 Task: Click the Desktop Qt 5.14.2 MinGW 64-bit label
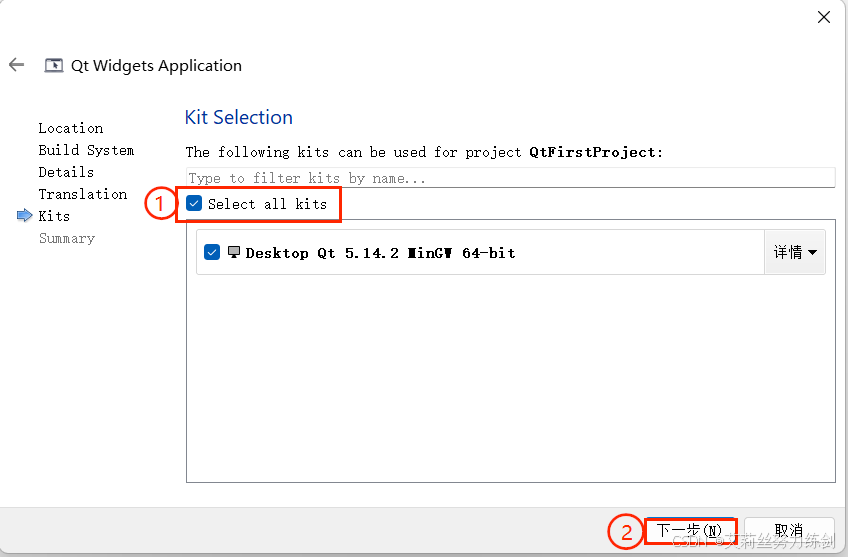[380, 253]
